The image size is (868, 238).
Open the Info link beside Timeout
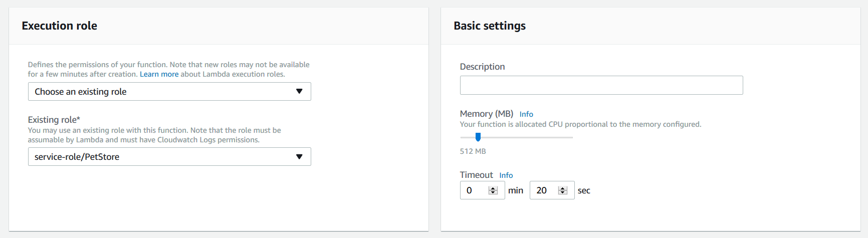(506, 175)
